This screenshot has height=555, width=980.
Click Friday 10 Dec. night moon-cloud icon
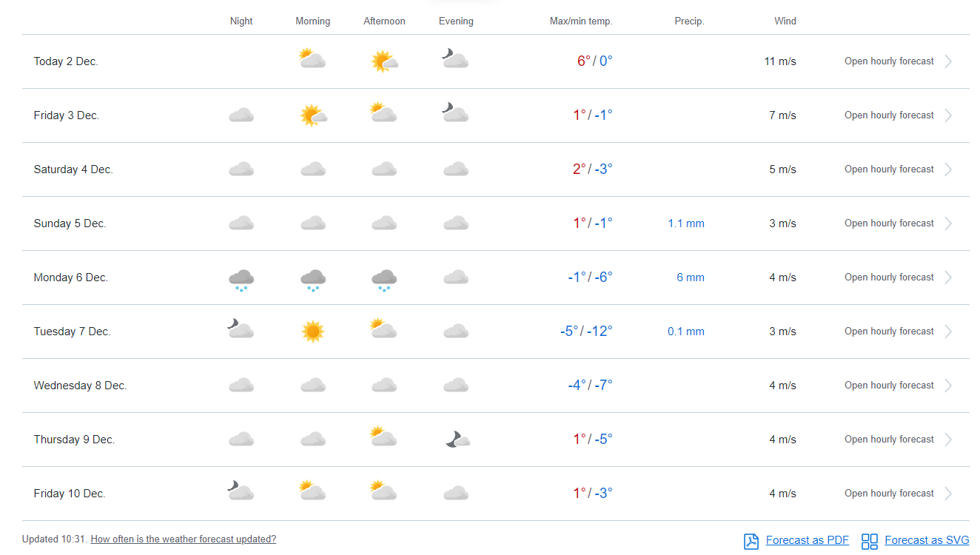coord(241,491)
